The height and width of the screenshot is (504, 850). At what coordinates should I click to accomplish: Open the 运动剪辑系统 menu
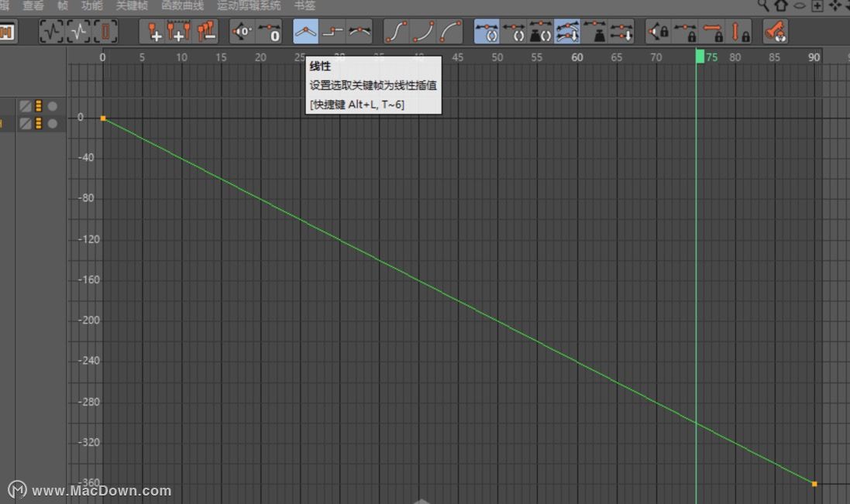point(249,5)
